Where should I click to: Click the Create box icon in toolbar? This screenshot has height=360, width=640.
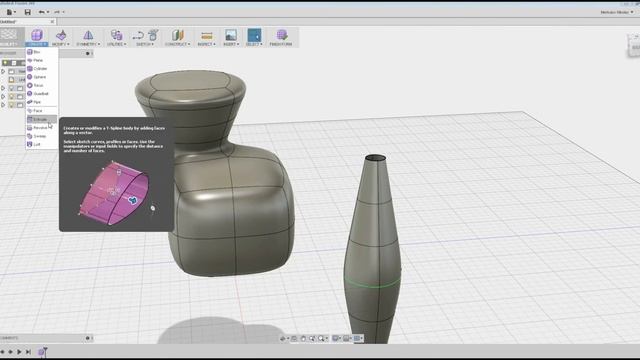tap(37, 35)
